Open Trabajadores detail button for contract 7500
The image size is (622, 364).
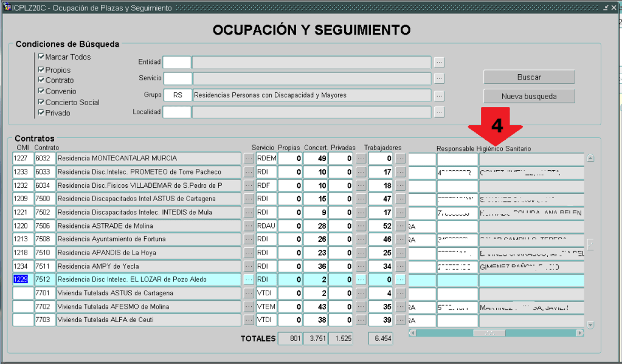(400, 199)
